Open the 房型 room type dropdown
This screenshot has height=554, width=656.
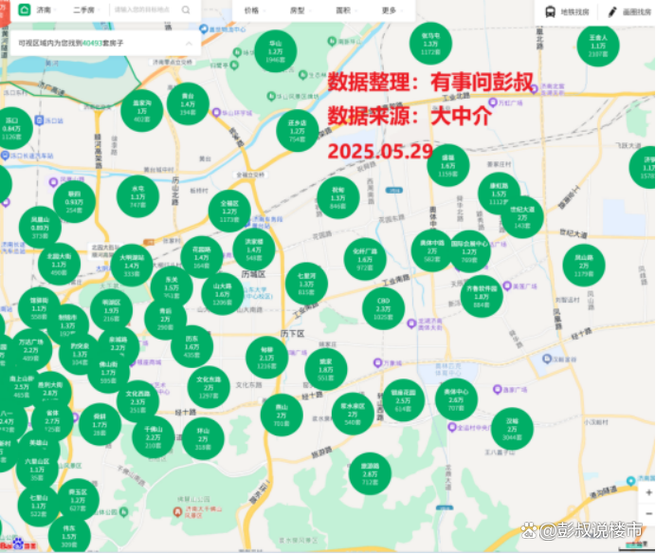point(300,9)
